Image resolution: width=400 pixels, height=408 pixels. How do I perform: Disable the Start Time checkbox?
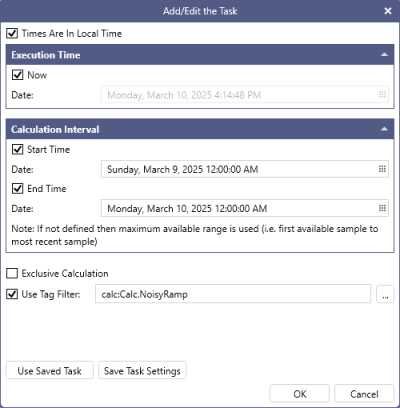[17, 149]
